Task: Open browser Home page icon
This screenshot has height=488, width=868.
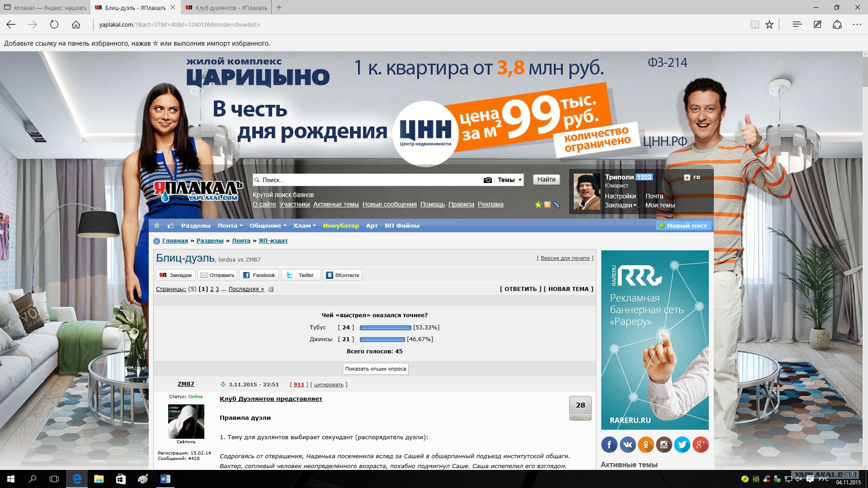Action: pos(76,25)
